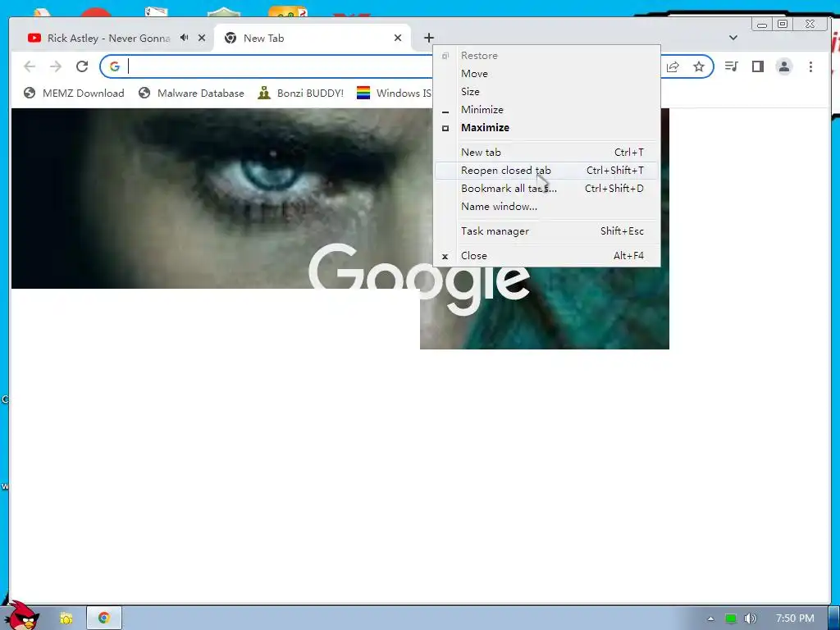This screenshot has width=840, height=630.
Task: Close the New Tab tab
Action: [398, 38]
